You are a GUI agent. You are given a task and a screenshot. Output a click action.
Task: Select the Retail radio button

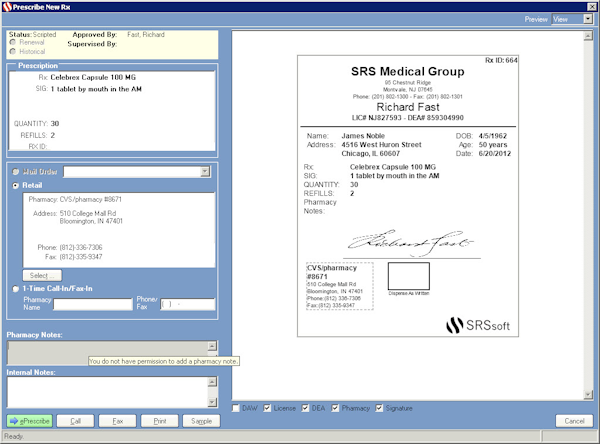coord(16,185)
